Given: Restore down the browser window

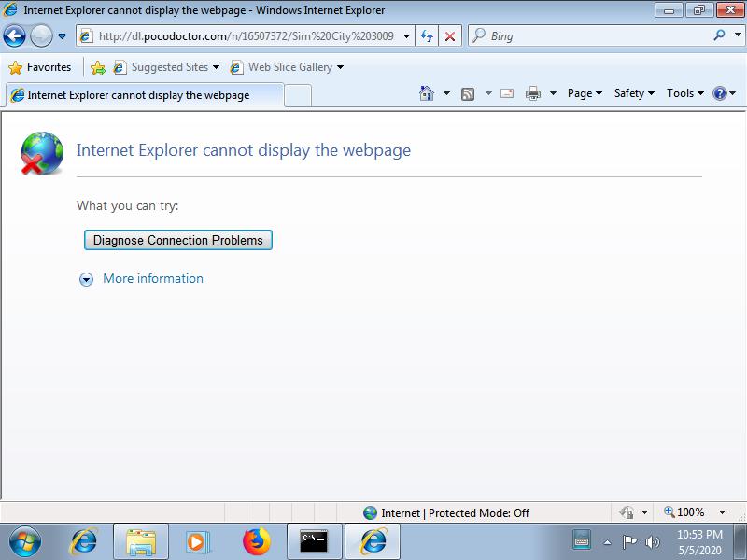Looking at the screenshot, I should pos(699,9).
